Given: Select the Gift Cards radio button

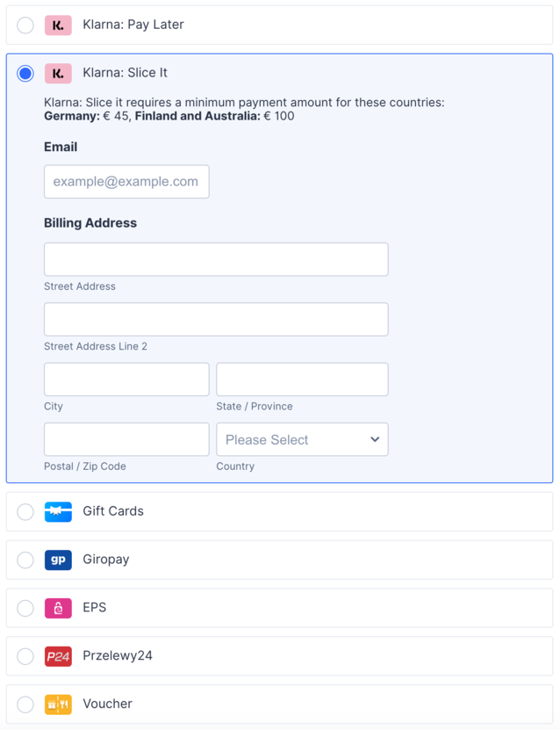Looking at the screenshot, I should click(25, 511).
